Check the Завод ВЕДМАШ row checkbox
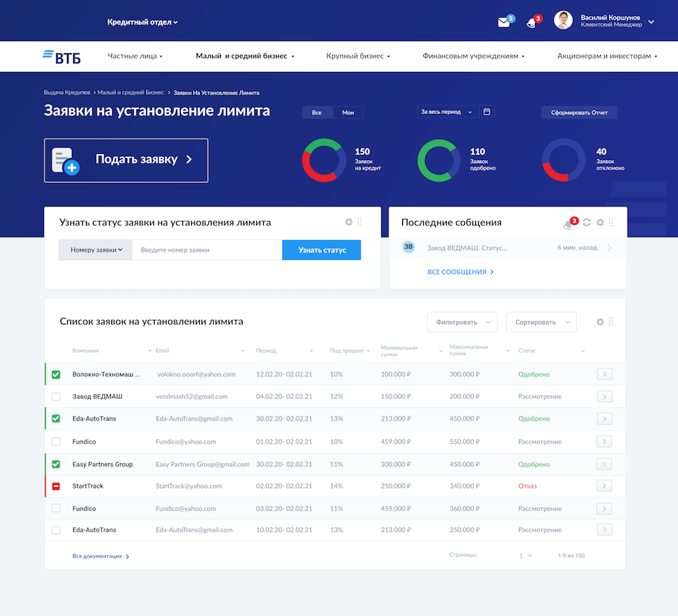678x616 pixels. tap(56, 397)
